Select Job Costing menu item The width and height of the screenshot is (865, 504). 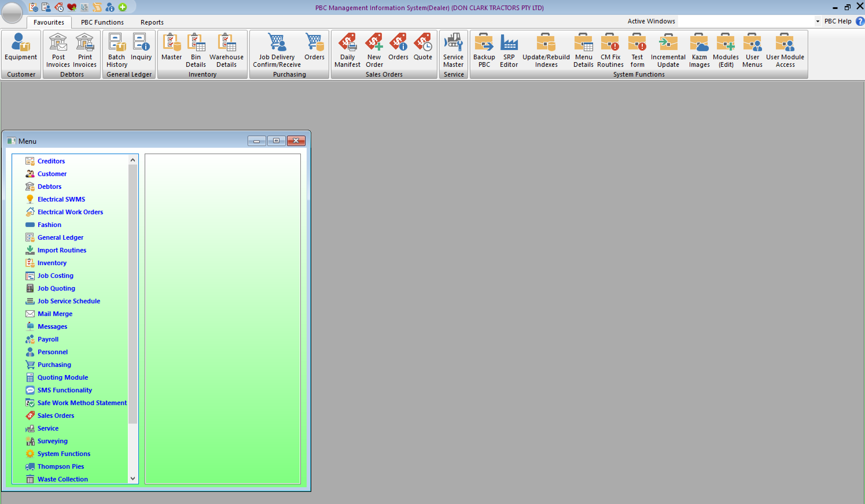coord(55,276)
